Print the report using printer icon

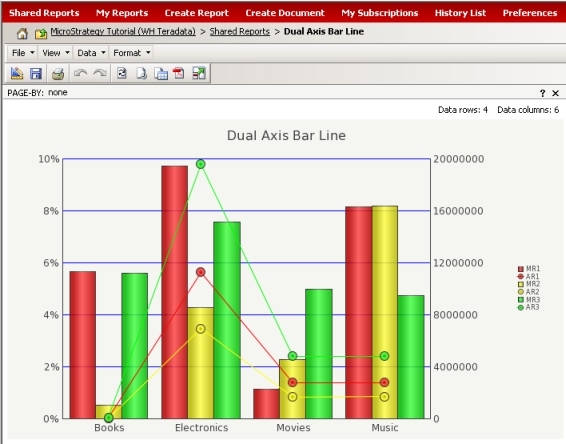[58, 74]
